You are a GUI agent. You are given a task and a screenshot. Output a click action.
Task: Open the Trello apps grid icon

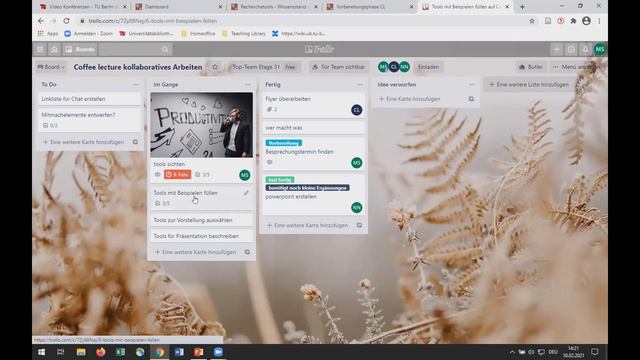pyautogui.click(x=40, y=49)
